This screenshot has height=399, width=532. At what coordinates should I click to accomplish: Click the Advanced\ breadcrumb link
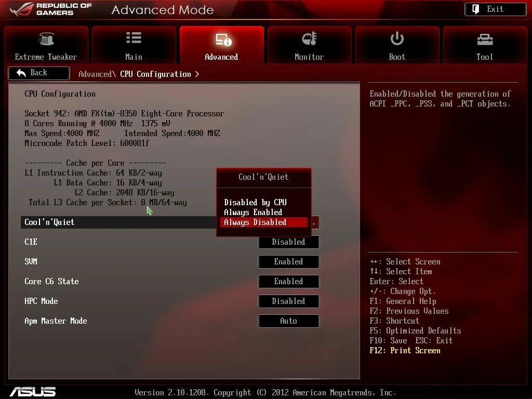pos(97,74)
